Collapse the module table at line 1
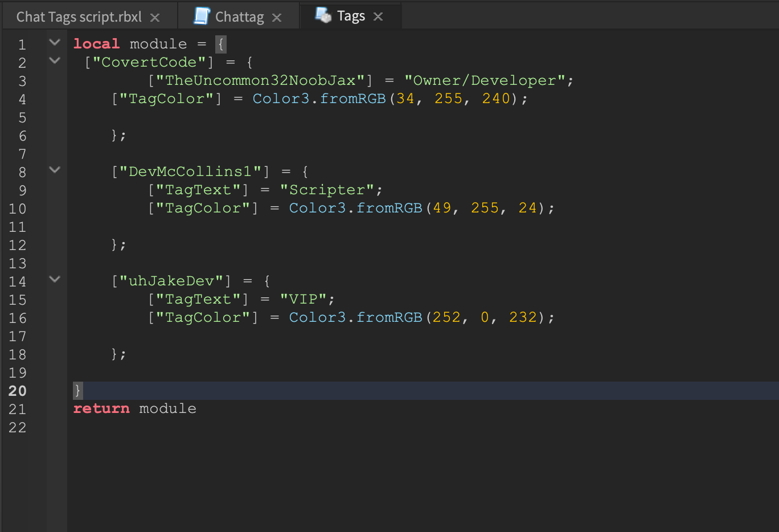 [x=54, y=42]
